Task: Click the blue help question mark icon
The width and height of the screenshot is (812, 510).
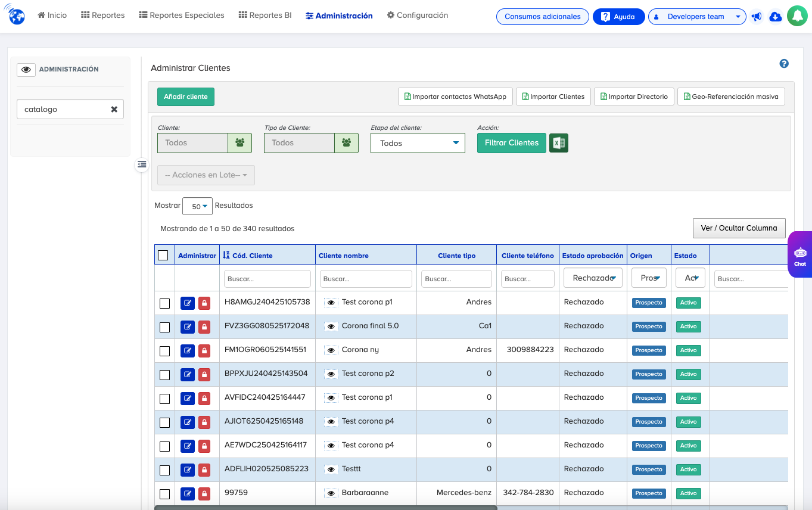Action: click(x=784, y=64)
